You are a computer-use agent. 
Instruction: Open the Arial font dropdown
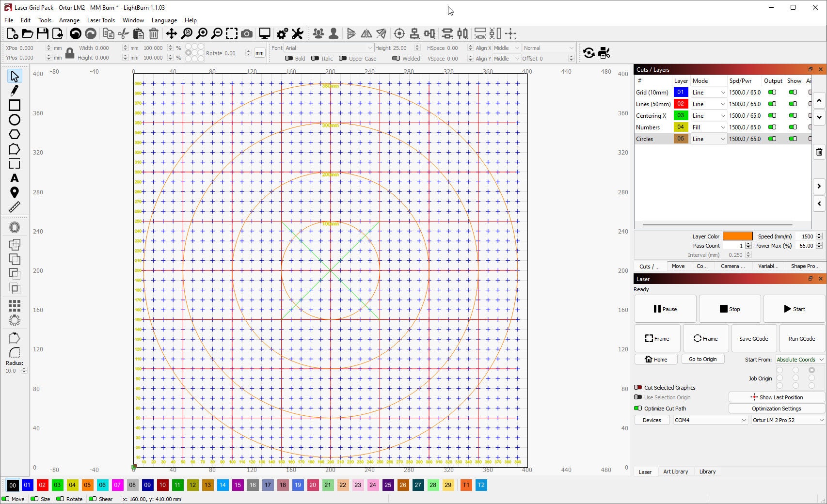point(371,48)
